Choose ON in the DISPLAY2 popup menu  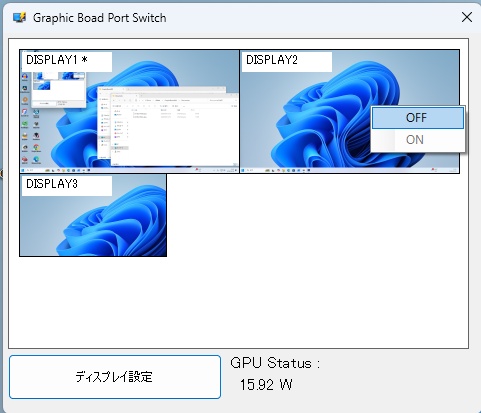(x=418, y=140)
